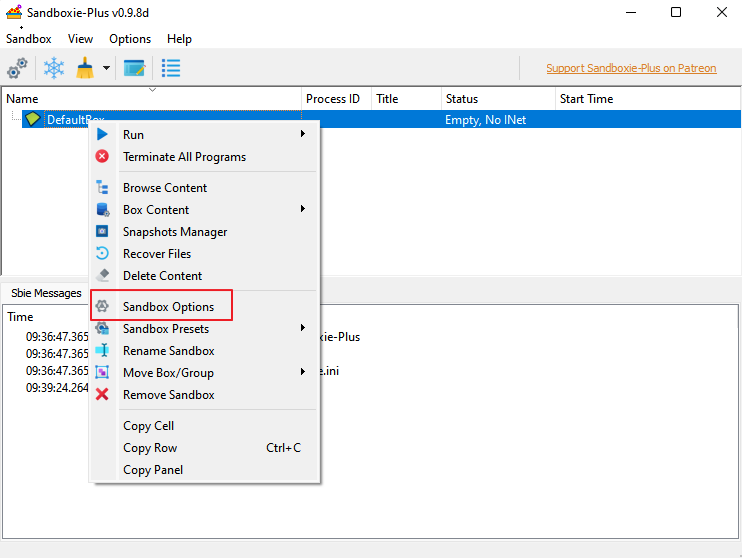
Task: Select Sandbox Options from context menu
Action: pos(168,307)
